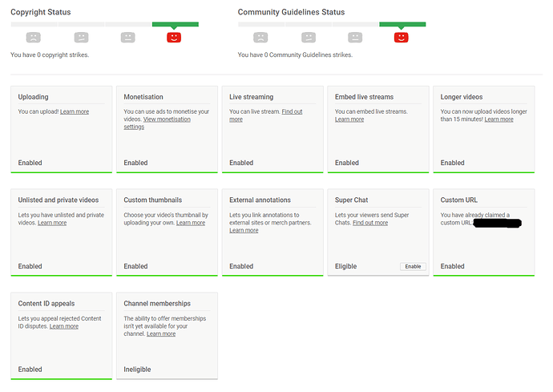Open Learn more link in Uploading card
This screenshot has width=553, height=392.
(x=75, y=111)
